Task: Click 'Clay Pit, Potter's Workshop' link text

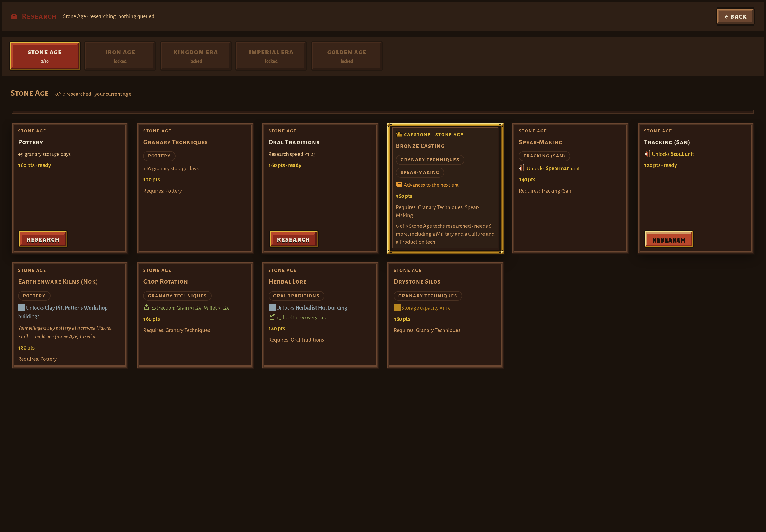Action: [76, 307]
